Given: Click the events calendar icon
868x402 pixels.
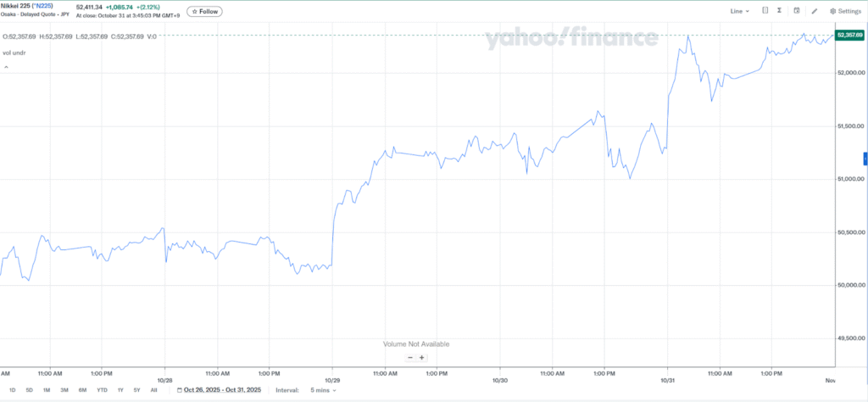Looking at the screenshot, I should [x=797, y=11].
